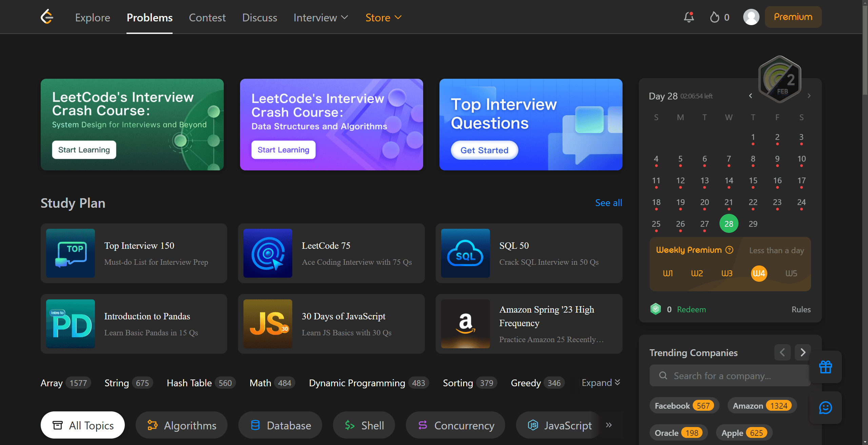Click See all study plans link

[608, 203]
